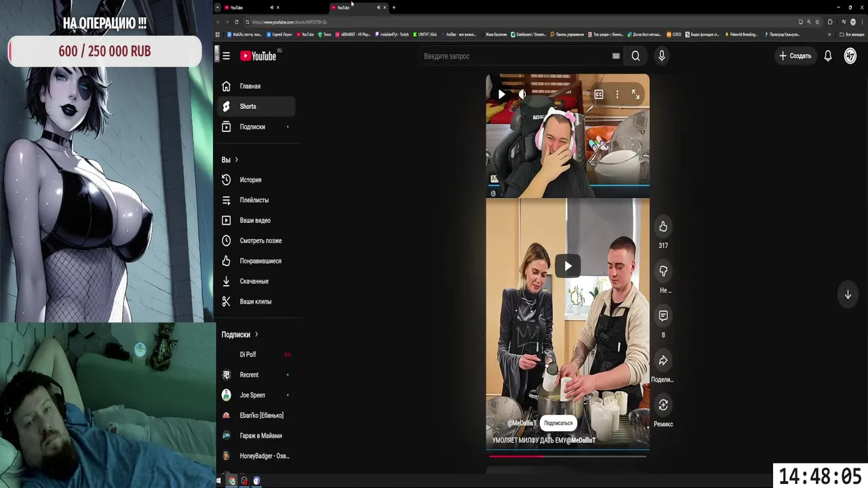Open the UNIT47 | Kick bookmark

(425, 35)
